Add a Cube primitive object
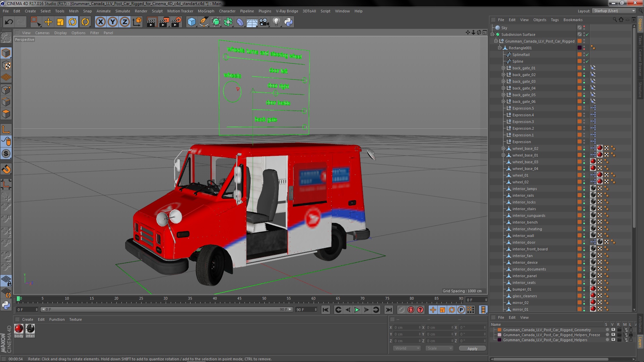The width and height of the screenshot is (644, 362). 192,22
